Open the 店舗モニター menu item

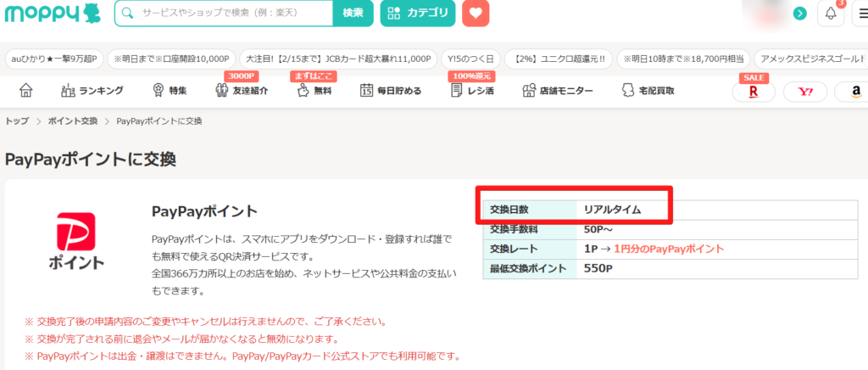(x=558, y=91)
